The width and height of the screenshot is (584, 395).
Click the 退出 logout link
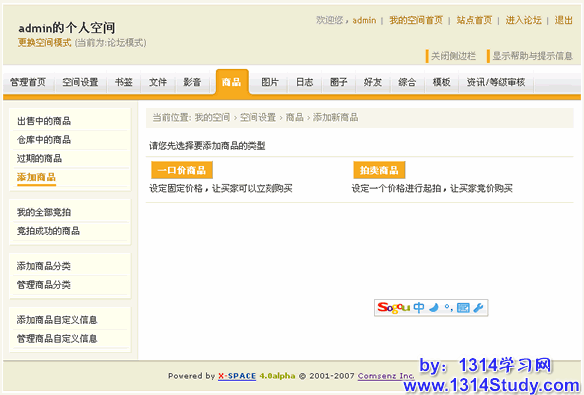tap(564, 20)
